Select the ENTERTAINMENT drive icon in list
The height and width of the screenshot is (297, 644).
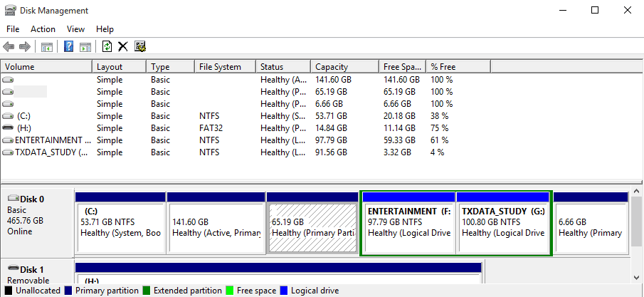pos(8,140)
